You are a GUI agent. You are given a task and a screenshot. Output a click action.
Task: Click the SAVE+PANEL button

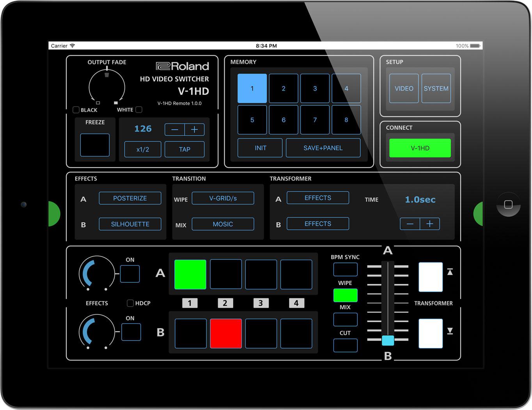coord(323,148)
